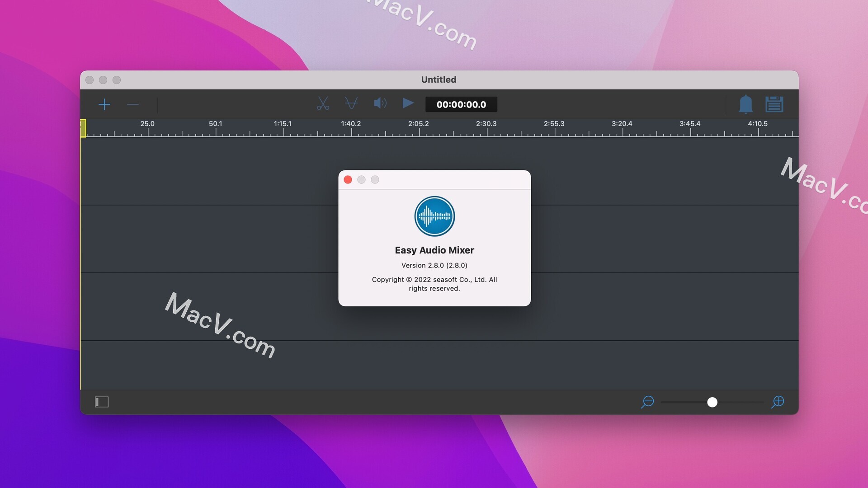
Task: Click the Easy Audio Mixer app logo
Action: 434,216
